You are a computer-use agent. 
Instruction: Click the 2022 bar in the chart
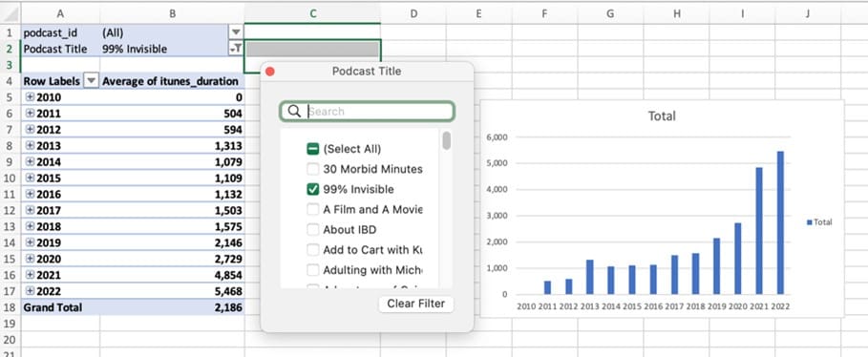point(780,222)
